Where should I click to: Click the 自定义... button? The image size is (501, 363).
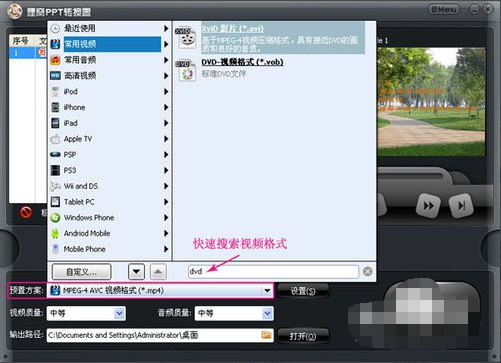[81, 272]
